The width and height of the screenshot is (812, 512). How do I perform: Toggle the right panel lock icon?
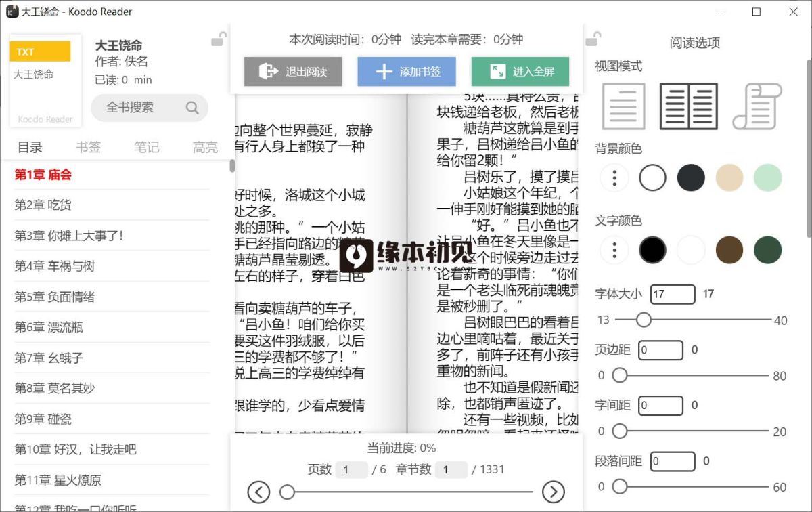coord(593,39)
